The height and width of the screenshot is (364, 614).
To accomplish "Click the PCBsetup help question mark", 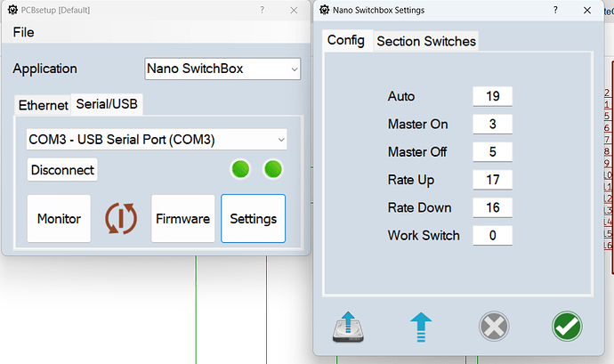I will pos(262,10).
